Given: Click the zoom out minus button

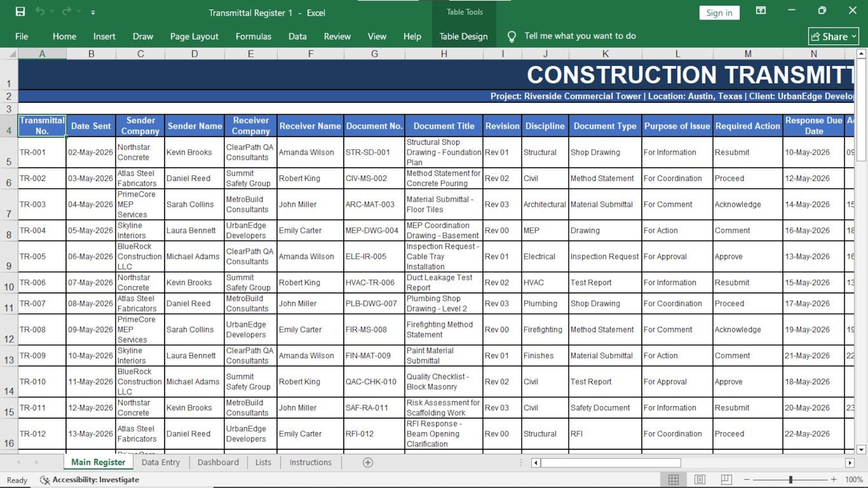Looking at the screenshot, I should tap(747, 480).
